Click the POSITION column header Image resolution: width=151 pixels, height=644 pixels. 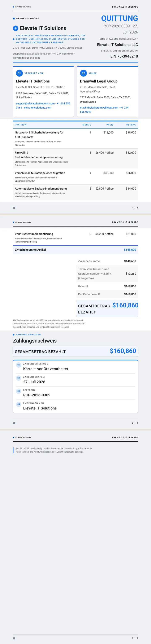[21, 125]
